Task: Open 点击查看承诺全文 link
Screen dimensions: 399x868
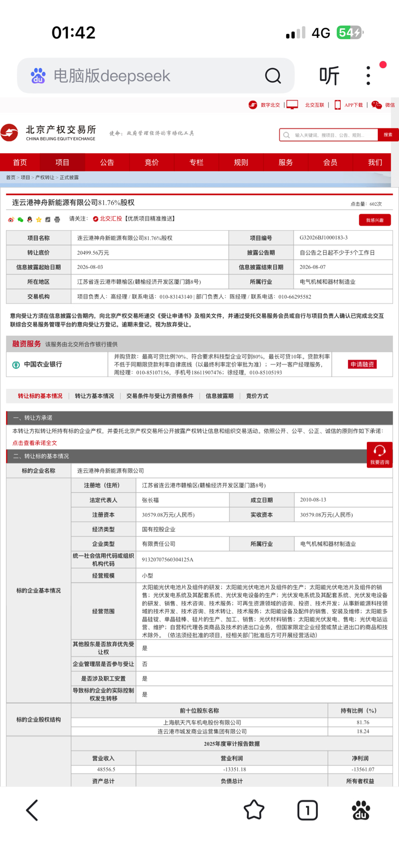Action: pos(35,443)
